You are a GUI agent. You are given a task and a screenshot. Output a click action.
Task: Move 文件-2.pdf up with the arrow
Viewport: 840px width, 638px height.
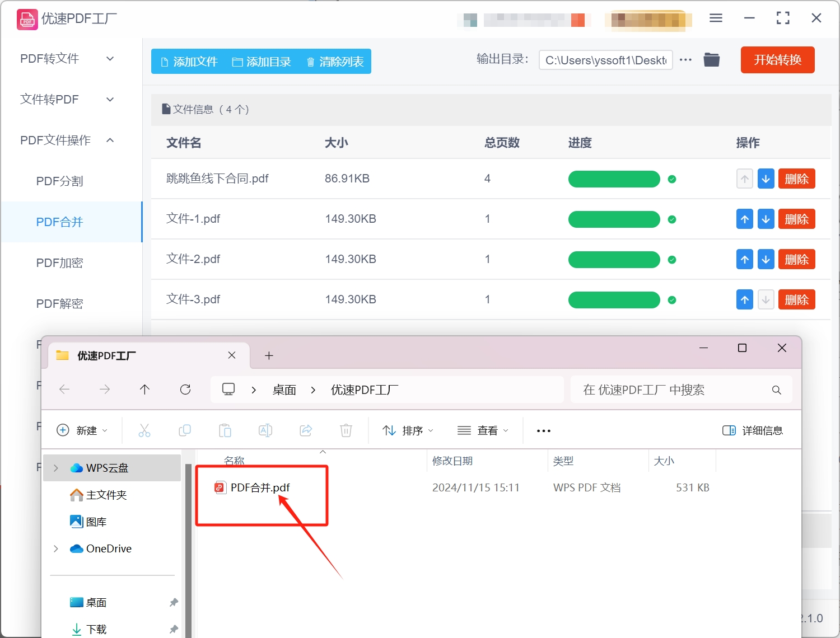pos(744,260)
